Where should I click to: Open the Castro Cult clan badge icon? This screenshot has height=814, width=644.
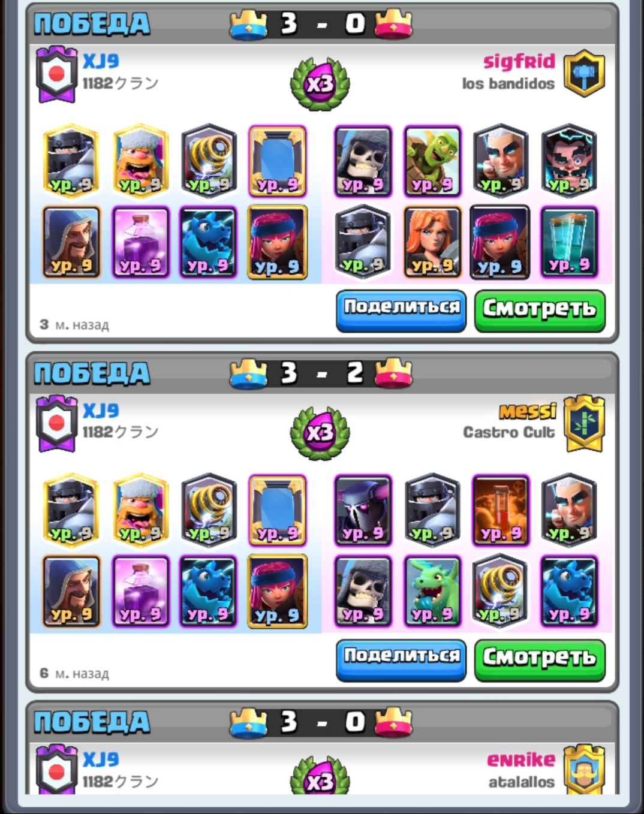click(585, 423)
